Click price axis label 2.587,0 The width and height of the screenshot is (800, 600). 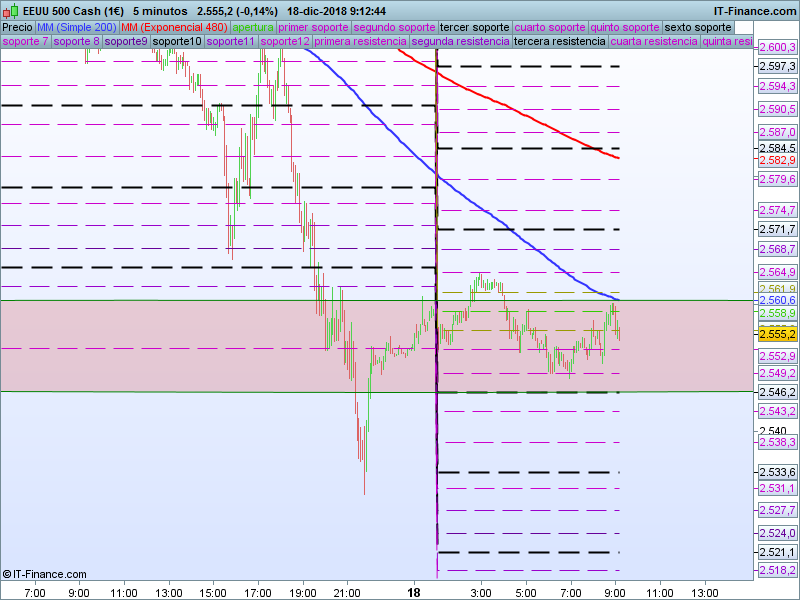click(777, 132)
